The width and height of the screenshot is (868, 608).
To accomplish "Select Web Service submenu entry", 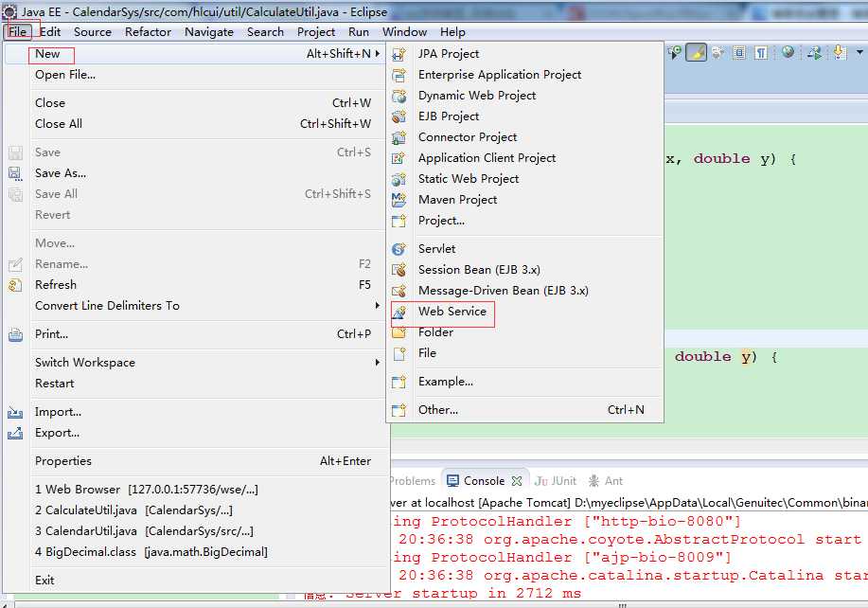I will [524, 312].
